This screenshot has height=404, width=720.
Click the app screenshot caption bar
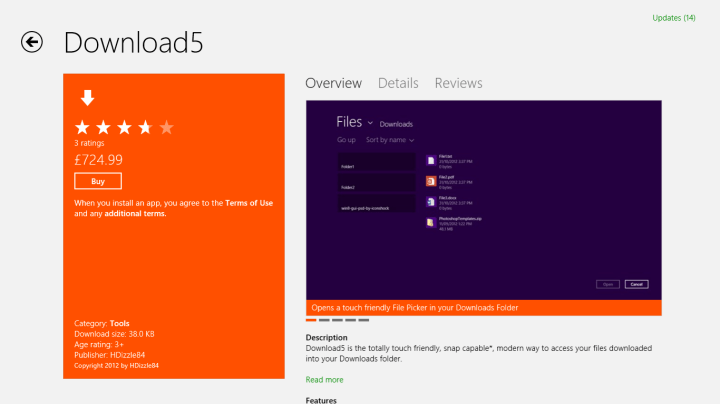click(x=483, y=307)
